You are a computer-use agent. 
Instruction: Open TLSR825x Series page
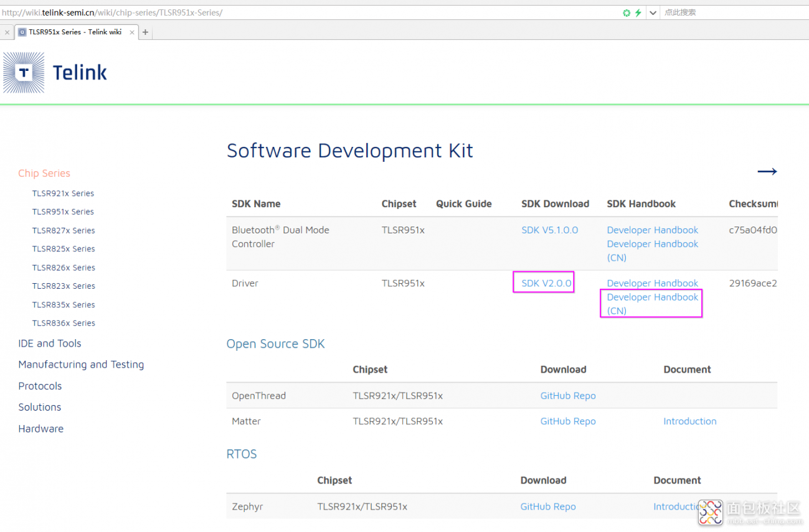point(64,249)
